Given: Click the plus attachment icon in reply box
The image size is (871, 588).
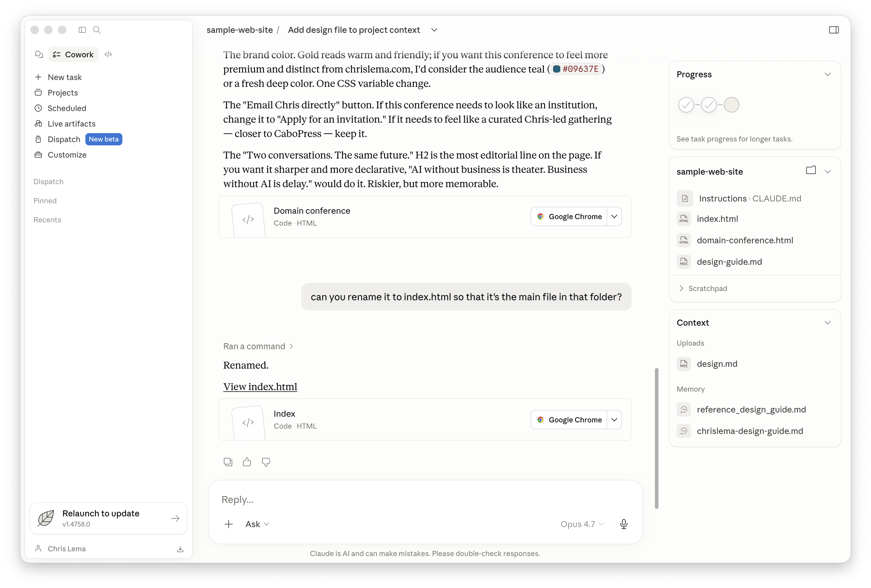Looking at the screenshot, I should (x=229, y=524).
